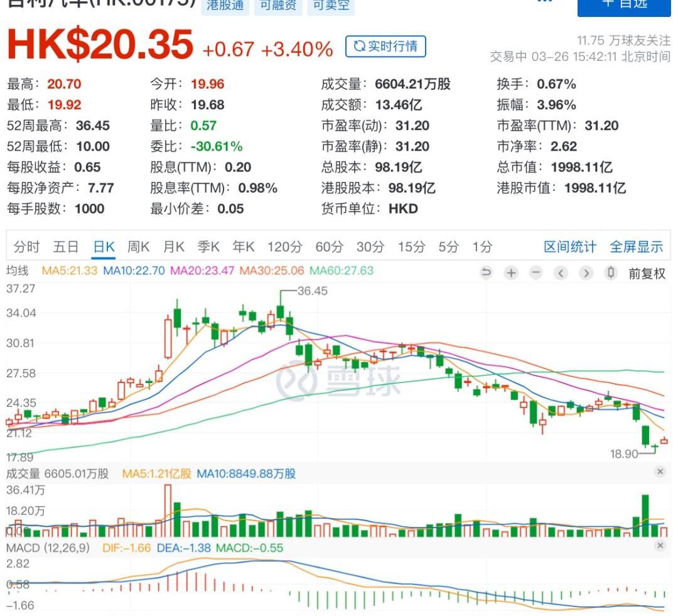The height and width of the screenshot is (616, 678).
Task: Click the 港股通 tag
Action: (225, 6)
